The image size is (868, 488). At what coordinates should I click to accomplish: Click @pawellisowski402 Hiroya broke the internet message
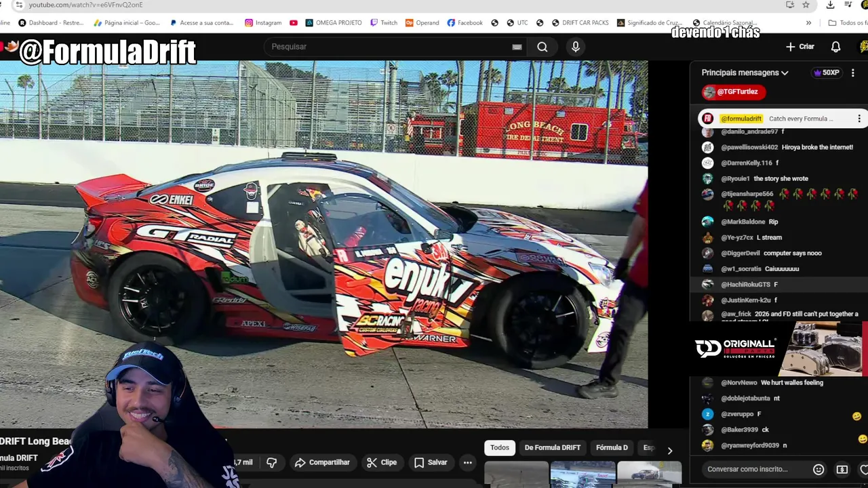pyautogui.click(x=777, y=147)
